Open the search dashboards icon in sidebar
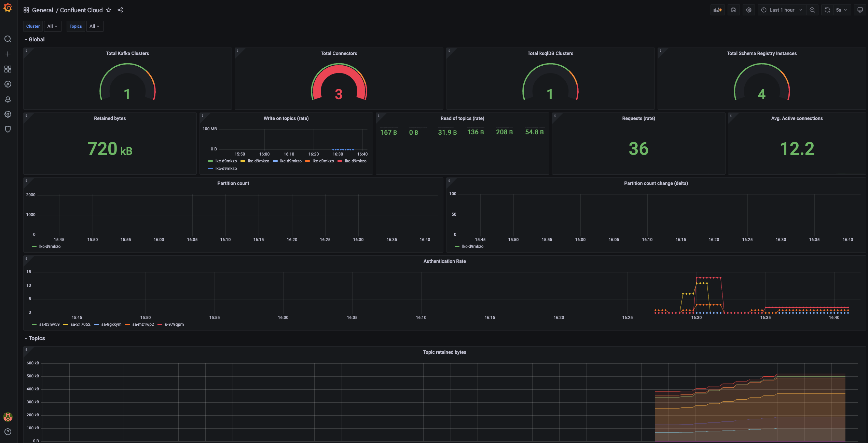The image size is (868, 443). coord(8,39)
